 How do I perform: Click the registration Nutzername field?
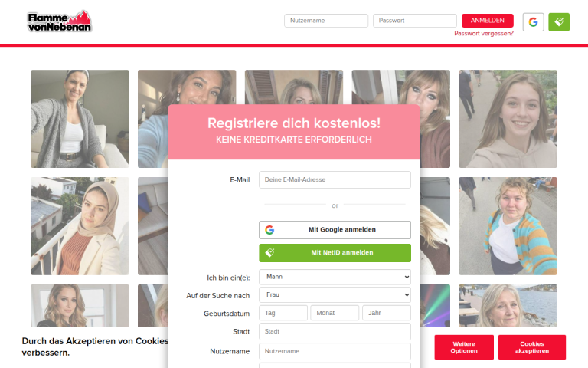(x=335, y=351)
